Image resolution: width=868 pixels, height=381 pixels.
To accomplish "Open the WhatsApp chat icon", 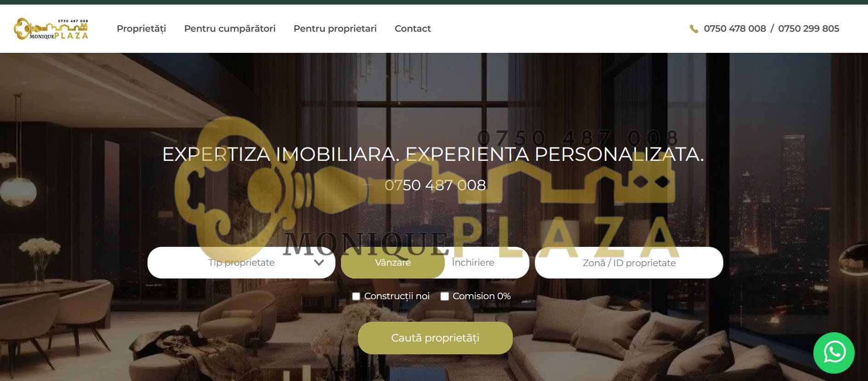I will tap(834, 353).
